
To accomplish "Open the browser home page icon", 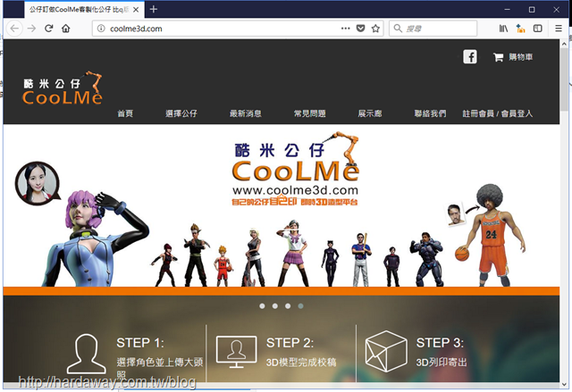I will coord(65,29).
